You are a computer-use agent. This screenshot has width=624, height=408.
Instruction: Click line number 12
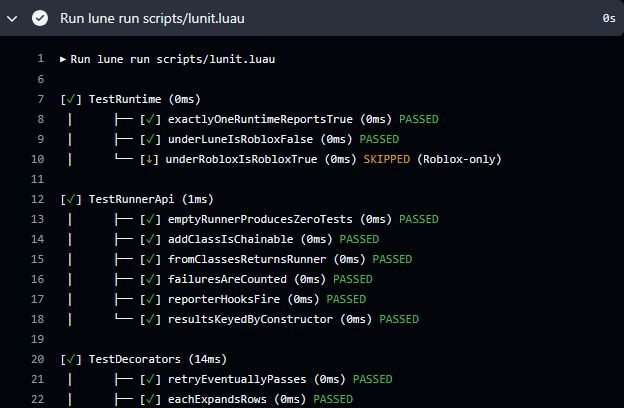[37, 199]
